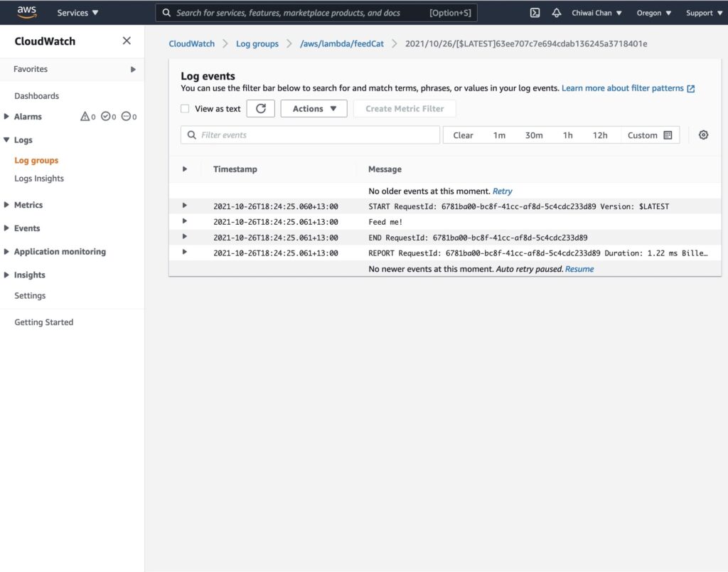The width and height of the screenshot is (728, 572).
Task: Click Retry for older events
Action: click(502, 191)
